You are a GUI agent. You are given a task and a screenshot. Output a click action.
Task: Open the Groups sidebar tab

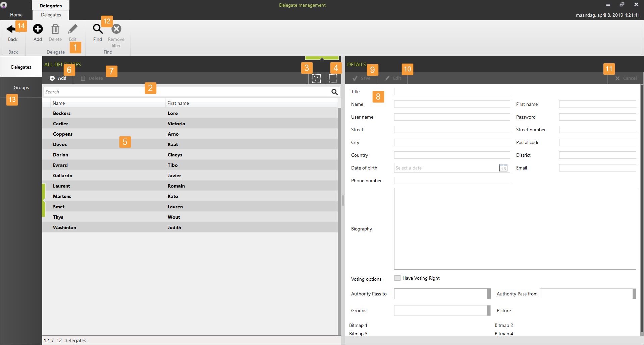coord(21,87)
